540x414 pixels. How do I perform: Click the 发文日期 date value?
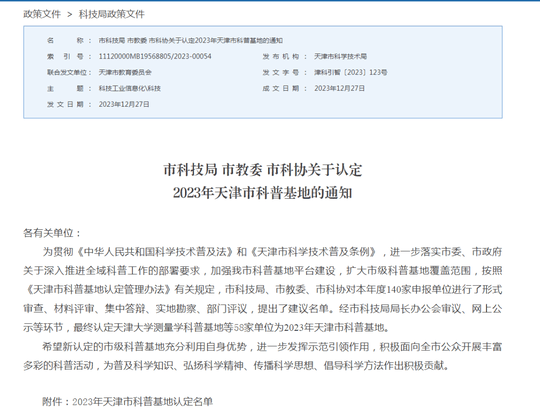[x=124, y=104]
